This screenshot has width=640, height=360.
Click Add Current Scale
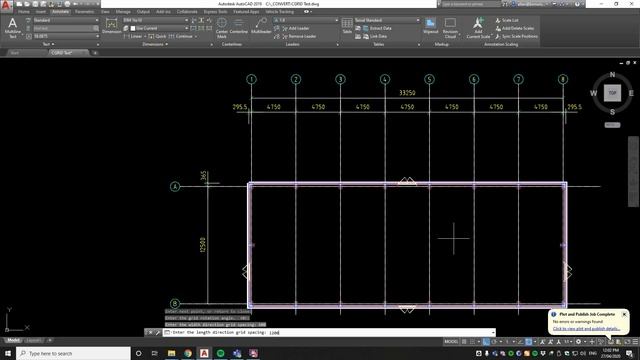pyautogui.click(x=478, y=28)
